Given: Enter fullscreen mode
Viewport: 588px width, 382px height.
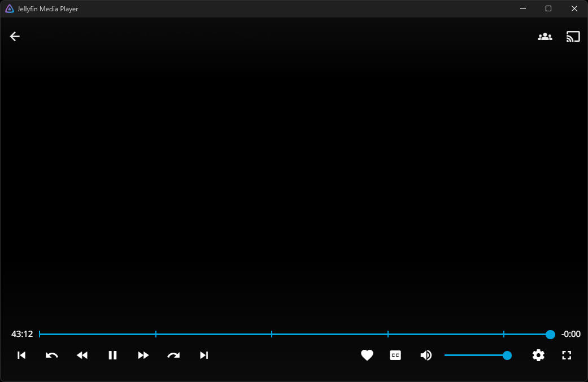Looking at the screenshot, I should (567, 355).
